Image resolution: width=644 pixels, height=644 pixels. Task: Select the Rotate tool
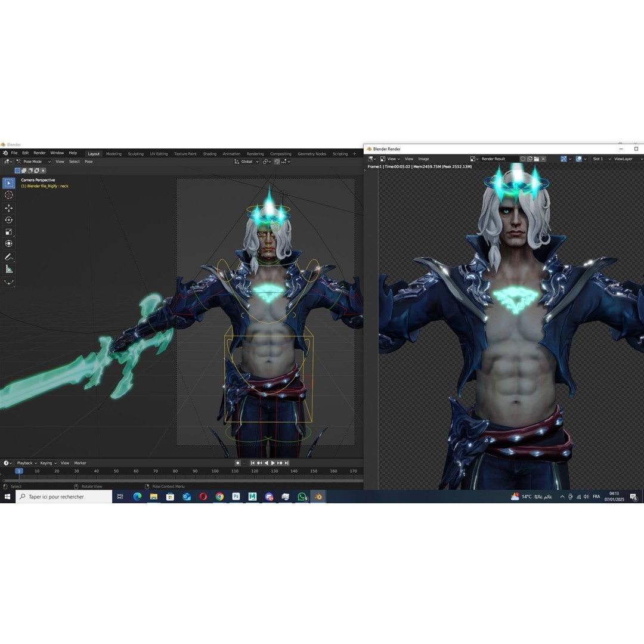pos(8,219)
